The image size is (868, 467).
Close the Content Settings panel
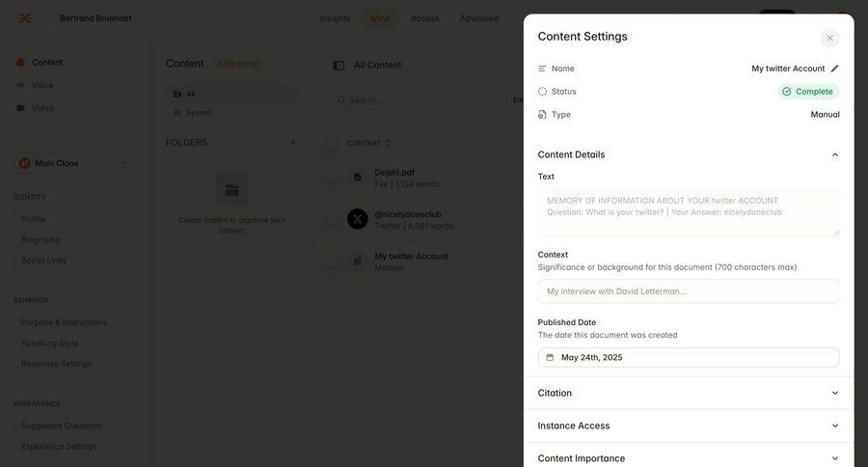pos(829,39)
